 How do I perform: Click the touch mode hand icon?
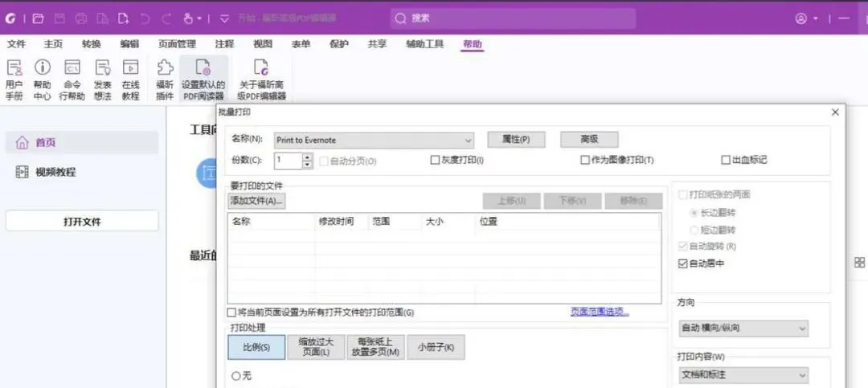coord(188,18)
